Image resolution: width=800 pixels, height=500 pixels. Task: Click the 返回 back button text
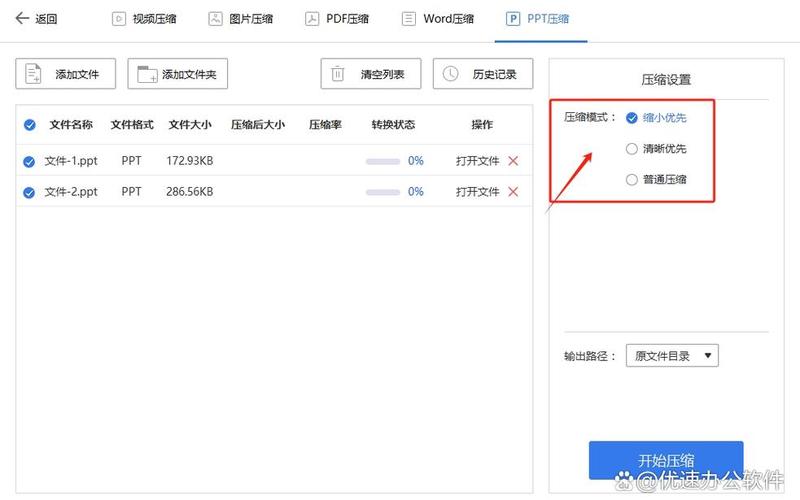(46, 19)
